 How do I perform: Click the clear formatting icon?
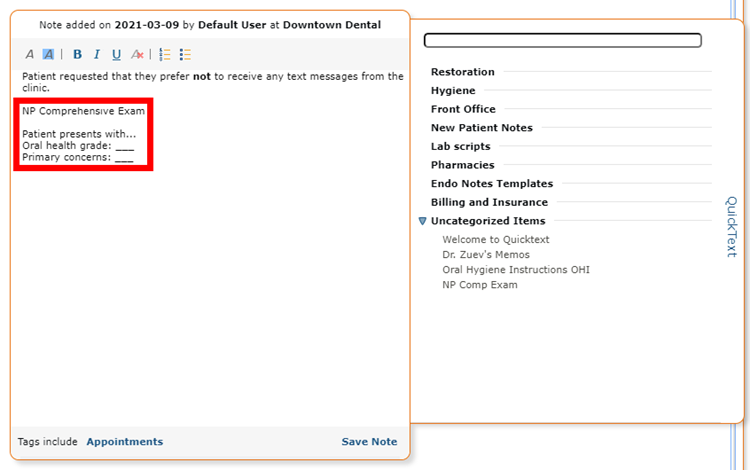137,55
